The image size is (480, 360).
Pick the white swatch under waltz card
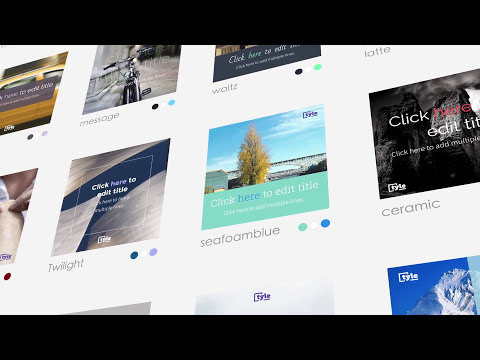[x=309, y=69]
